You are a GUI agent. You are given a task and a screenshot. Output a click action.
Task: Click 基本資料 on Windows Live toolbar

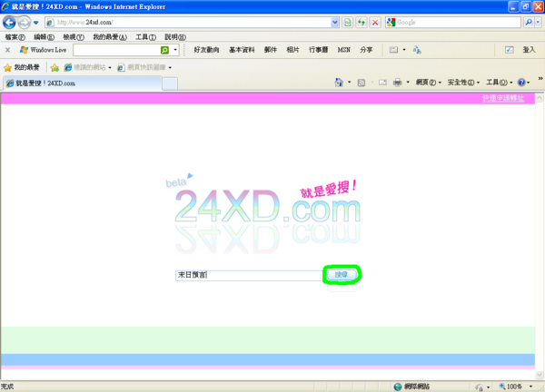click(242, 50)
